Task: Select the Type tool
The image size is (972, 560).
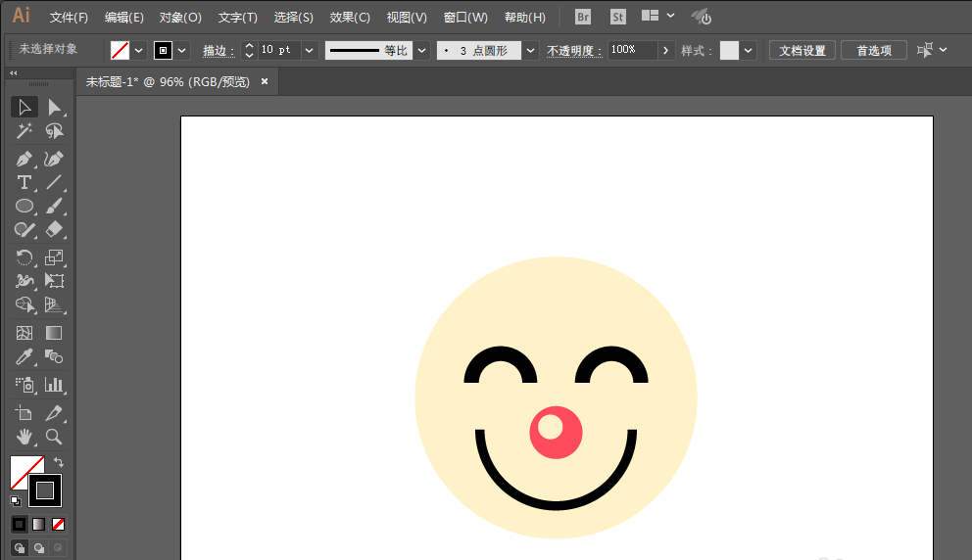Action: 24,183
